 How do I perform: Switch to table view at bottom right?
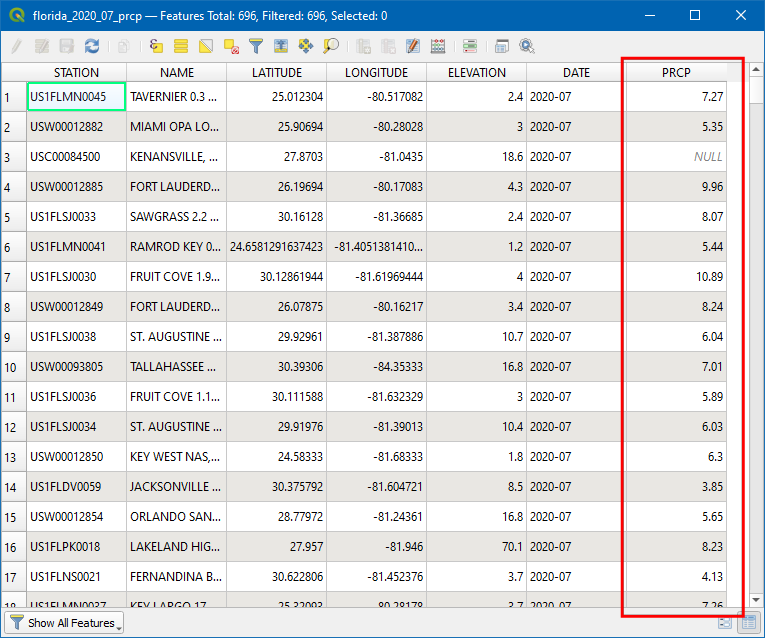pos(746,623)
